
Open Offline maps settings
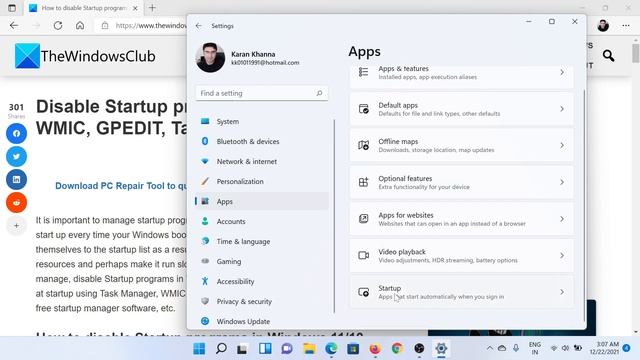[461, 145]
